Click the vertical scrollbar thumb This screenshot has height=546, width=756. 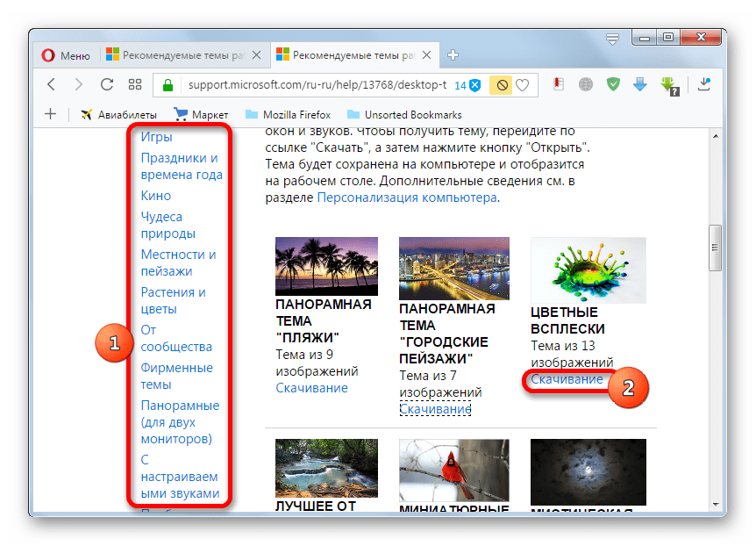(715, 248)
